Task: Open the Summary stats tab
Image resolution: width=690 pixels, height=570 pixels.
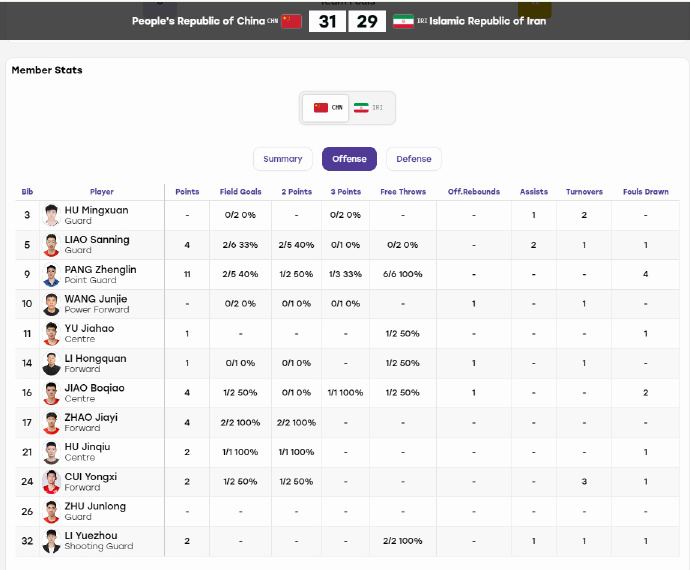Action: point(283,159)
